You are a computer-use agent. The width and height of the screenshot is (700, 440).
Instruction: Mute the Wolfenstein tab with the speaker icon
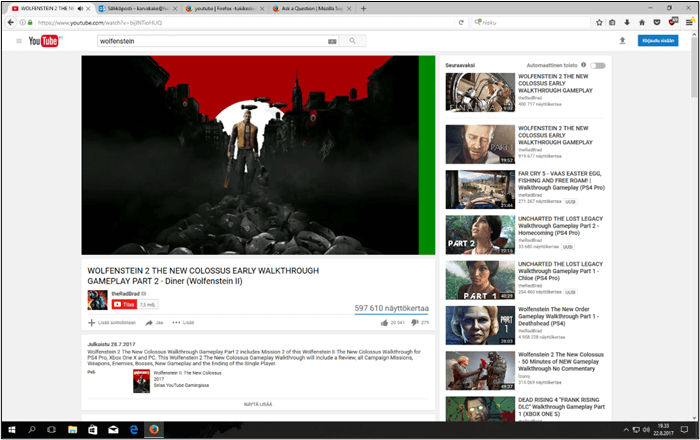(80, 8)
